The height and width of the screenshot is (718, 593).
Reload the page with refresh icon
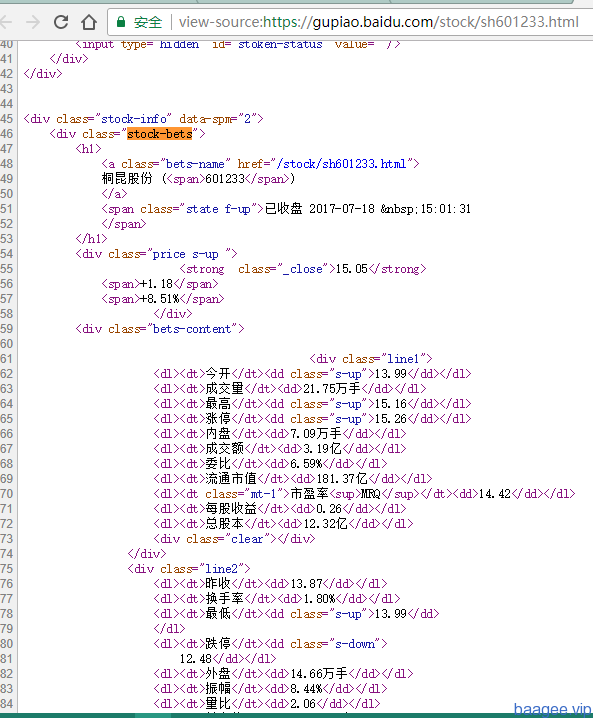coord(61,22)
